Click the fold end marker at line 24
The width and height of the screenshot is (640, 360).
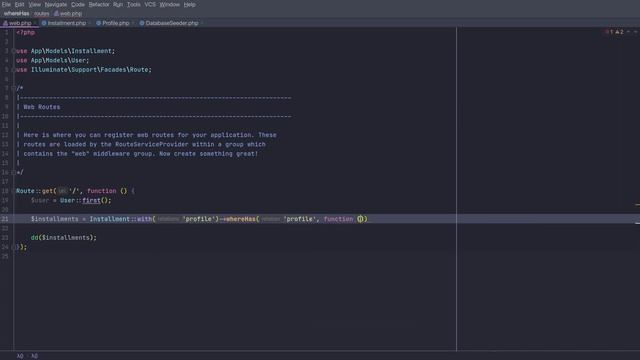[13, 247]
